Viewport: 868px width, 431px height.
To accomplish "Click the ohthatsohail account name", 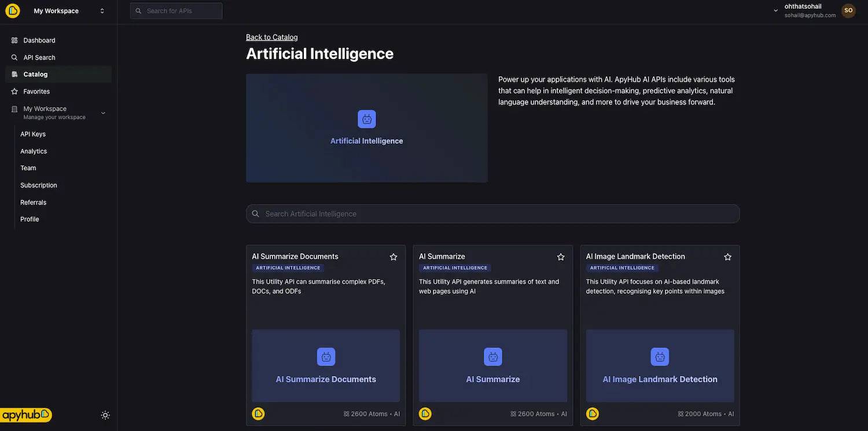I will tap(803, 6).
